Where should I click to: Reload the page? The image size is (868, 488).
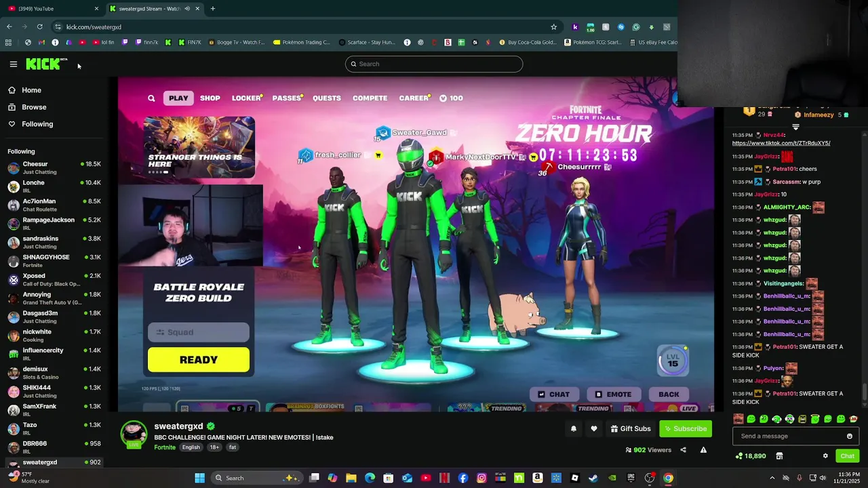(x=40, y=27)
